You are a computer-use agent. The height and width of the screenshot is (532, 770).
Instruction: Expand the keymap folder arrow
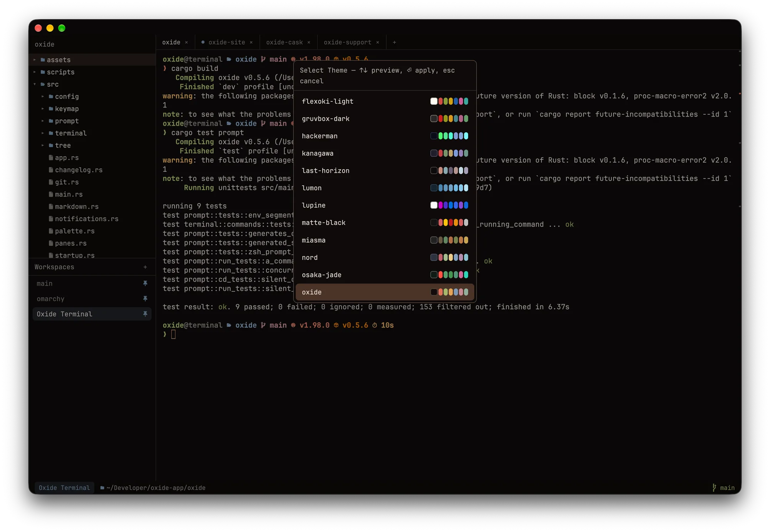pos(43,109)
